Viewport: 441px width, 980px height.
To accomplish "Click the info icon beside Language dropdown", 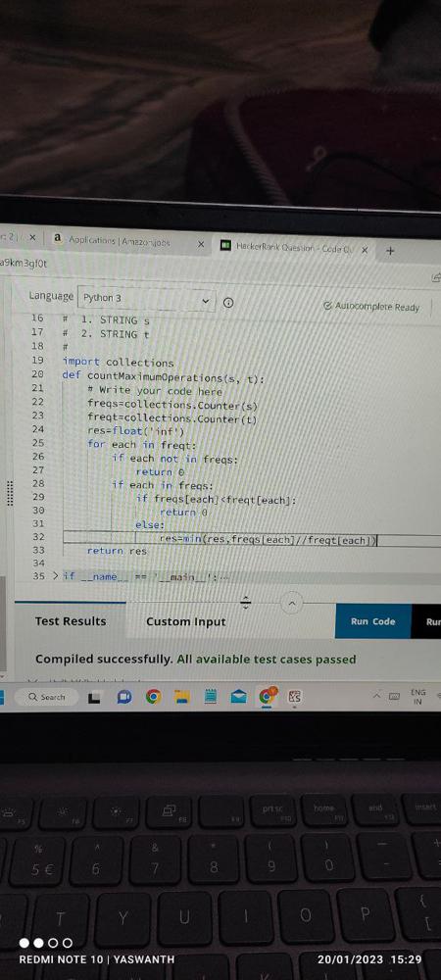I will 228,303.
